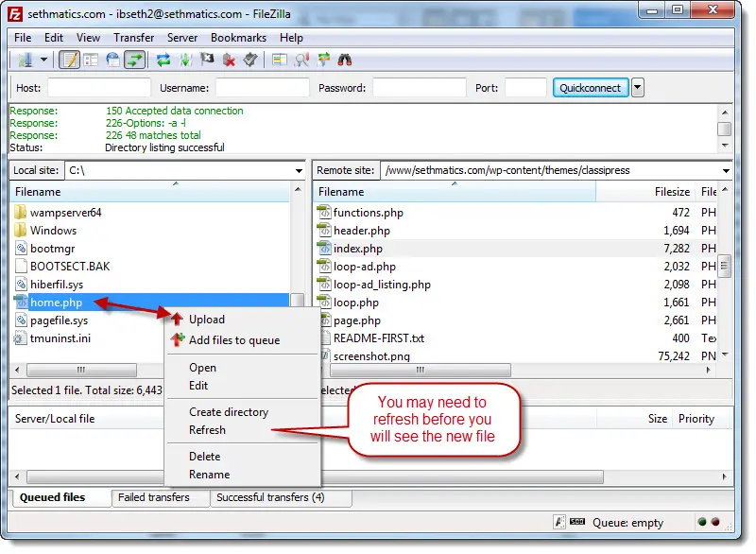Toggle local directory tree icon
The height and width of the screenshot is (554, 756).
(91, 60)
